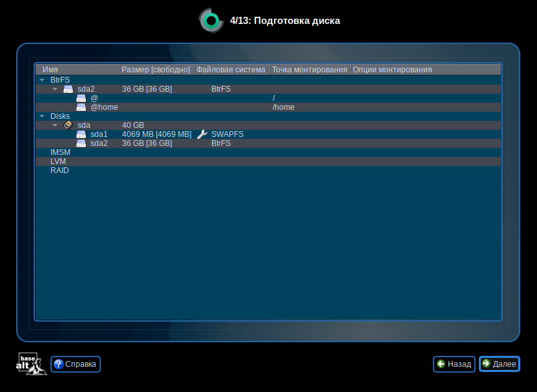
Task: Click the sda hard disk icon
Action: coord(68,125)
